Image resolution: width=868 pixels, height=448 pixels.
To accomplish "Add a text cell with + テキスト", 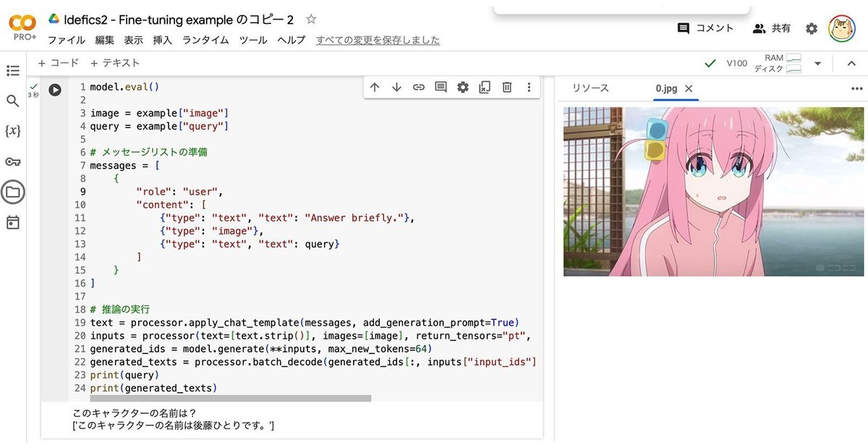I will click(114, 64).
